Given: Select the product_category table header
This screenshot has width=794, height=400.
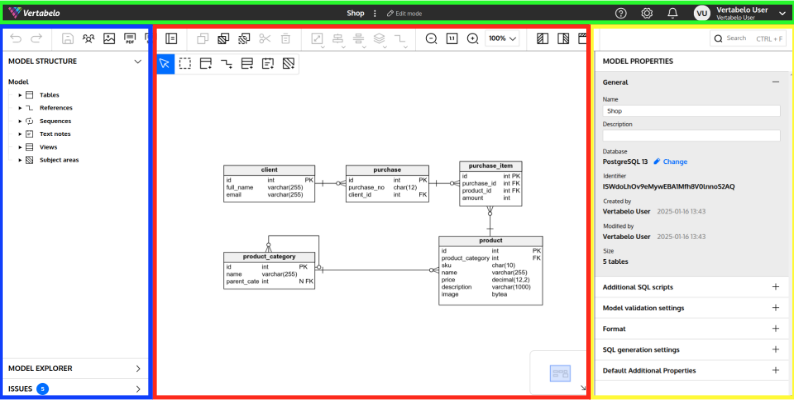Looking at the screenshot, I should point(269,257).
